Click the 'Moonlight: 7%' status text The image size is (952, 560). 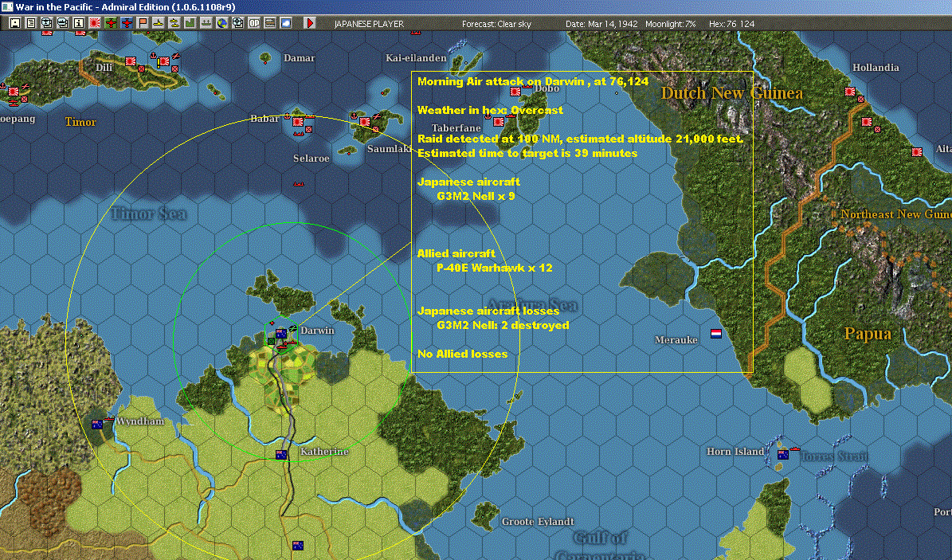(x=670, y=24)
